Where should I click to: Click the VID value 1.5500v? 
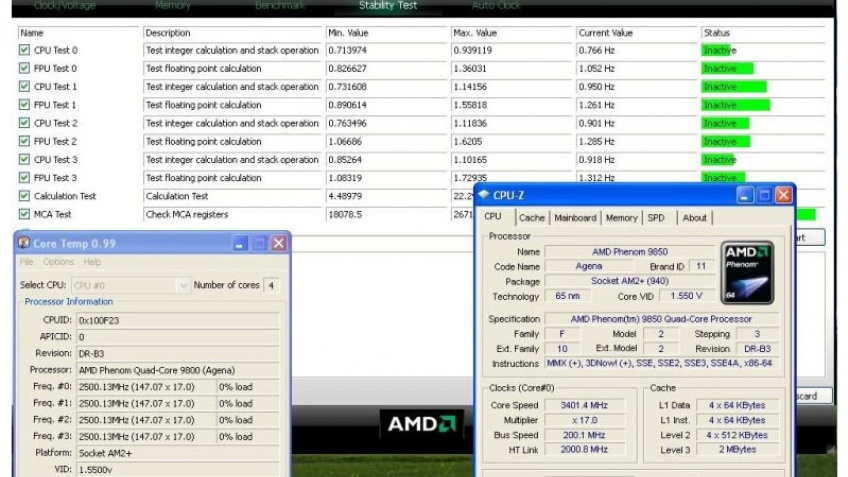(178, 469)
